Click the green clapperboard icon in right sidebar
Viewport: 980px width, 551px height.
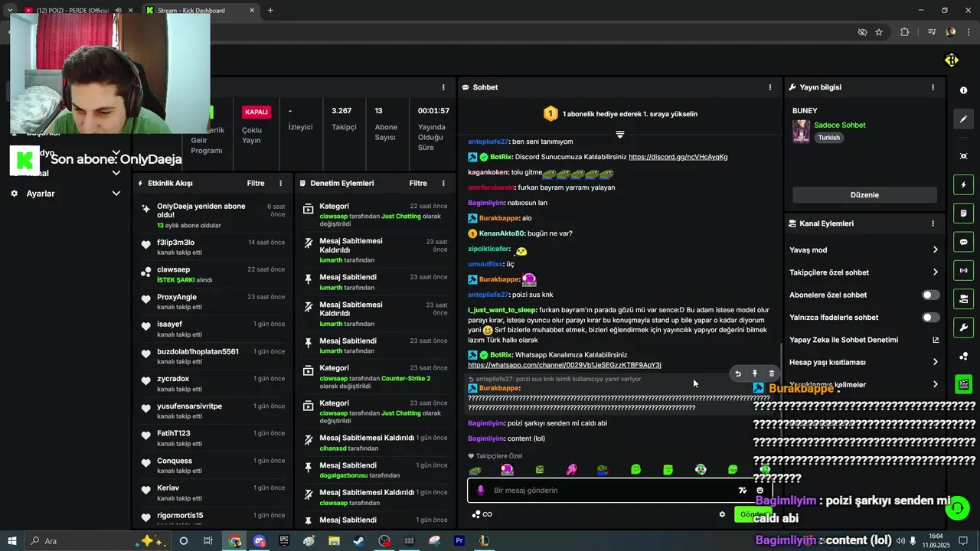[963, 384]
